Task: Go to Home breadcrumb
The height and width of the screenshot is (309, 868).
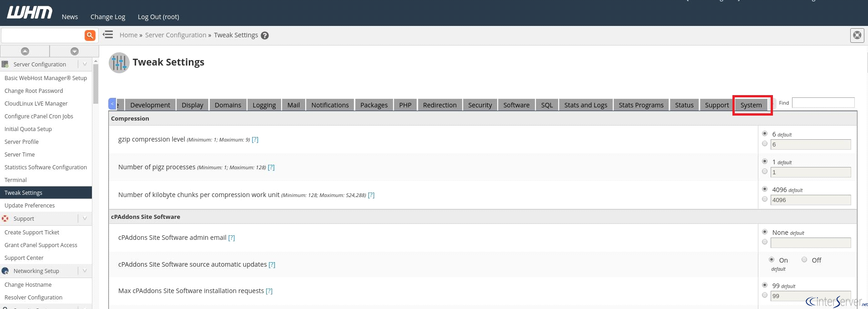Action: tap(128, 35)
